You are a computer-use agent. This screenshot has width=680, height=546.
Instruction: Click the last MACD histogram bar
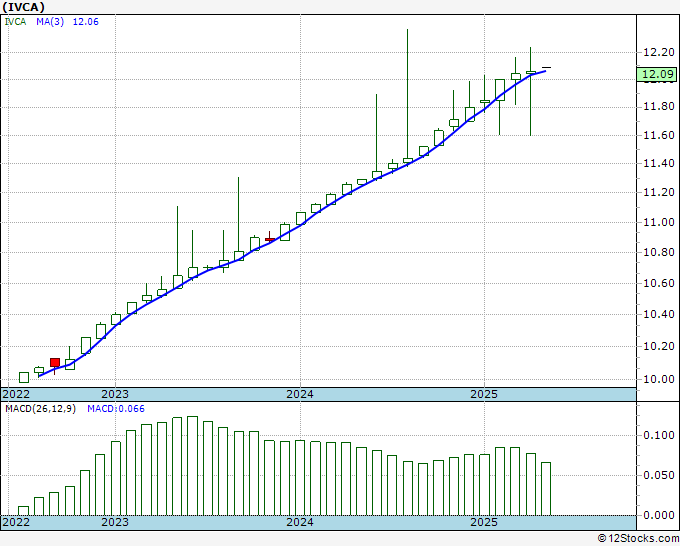(546, 488)
